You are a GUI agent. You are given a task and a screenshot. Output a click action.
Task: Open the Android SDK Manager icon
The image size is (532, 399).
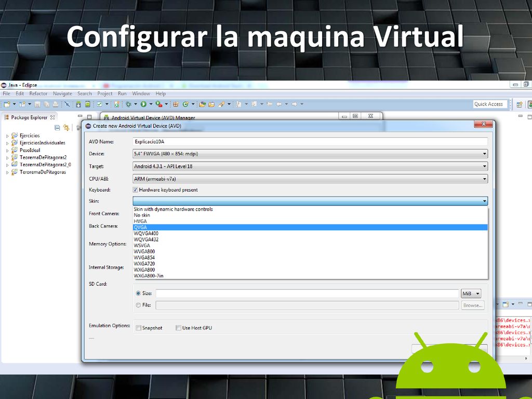78,104
